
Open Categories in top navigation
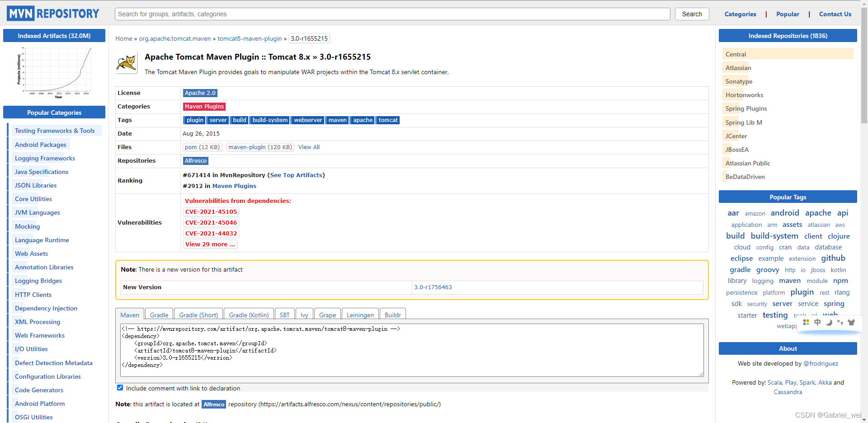[x=740, y=14]
